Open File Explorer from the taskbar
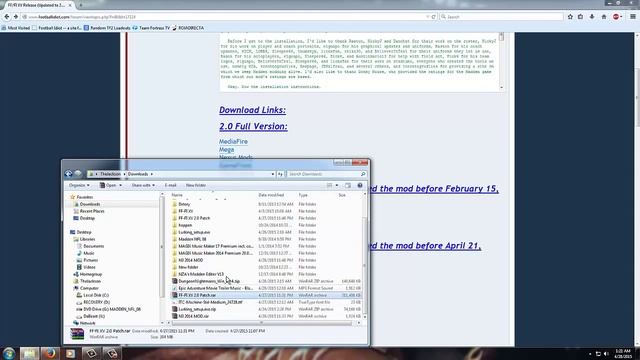This screenshot has height=360, width=640. coord(29,353)
